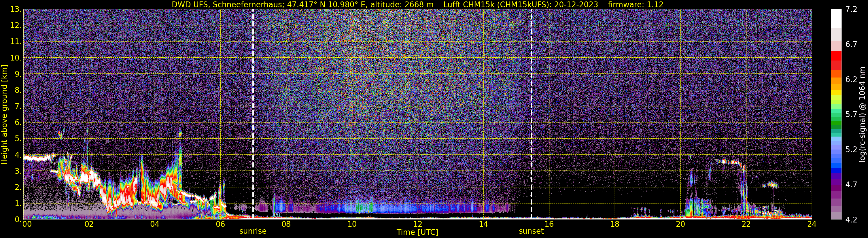The image size is (868, 238).
Task: Click the 'log(rc-signal) @ 1064 nm' colorbar label
Action: pyautogui.click(x=862, y=114)
